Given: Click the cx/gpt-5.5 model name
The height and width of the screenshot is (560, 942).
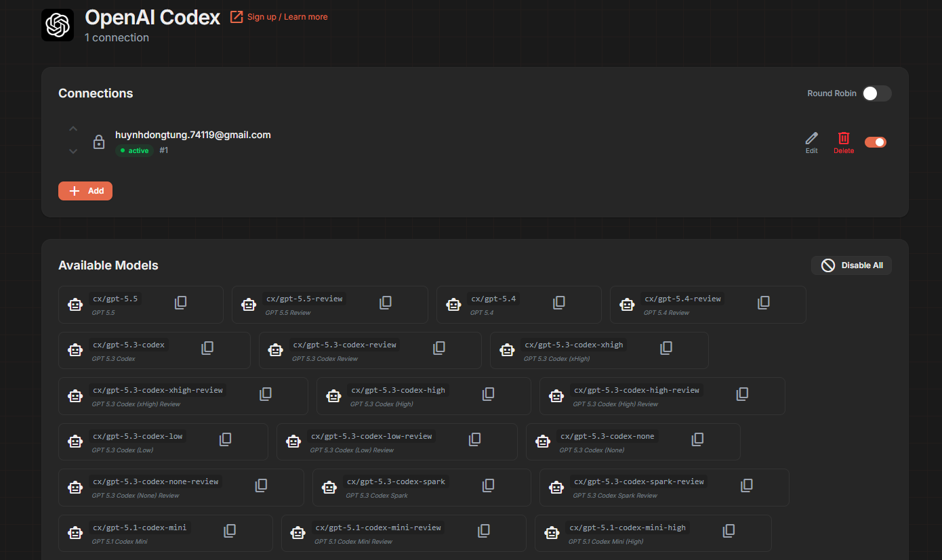Looking at the screenshot, I should pos(115,299).
